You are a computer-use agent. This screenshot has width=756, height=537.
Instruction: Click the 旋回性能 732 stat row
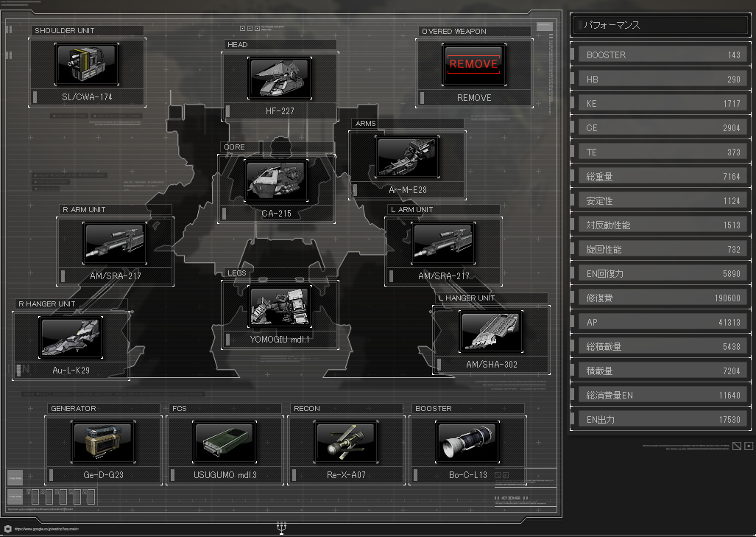tap(660, 250)
